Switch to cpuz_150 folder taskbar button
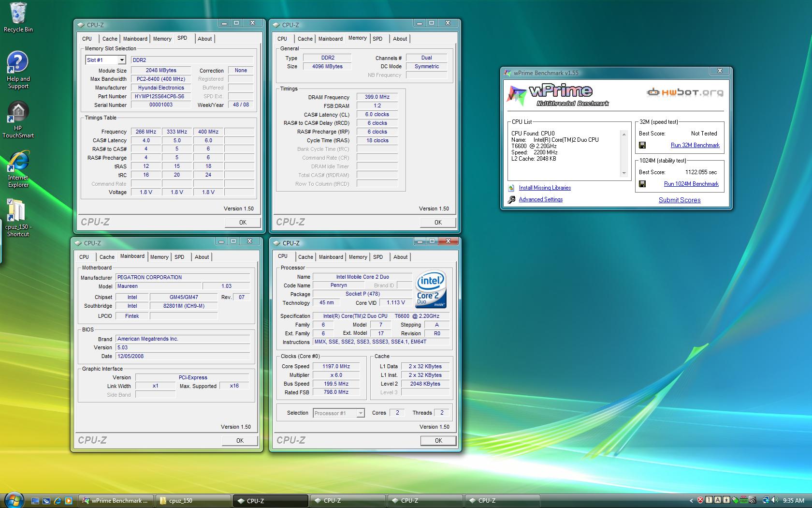This screenshot has width=812, height=508. (x=193, y=501)
